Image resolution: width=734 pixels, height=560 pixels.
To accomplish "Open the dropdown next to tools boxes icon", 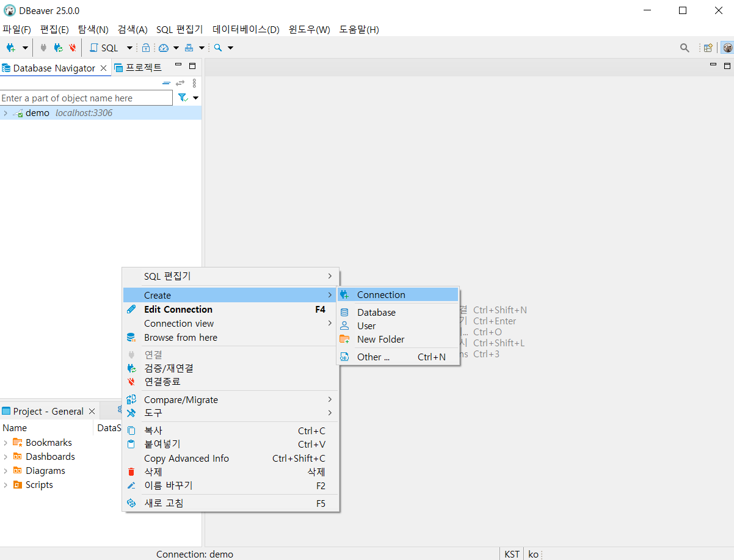I will point(202,48).
